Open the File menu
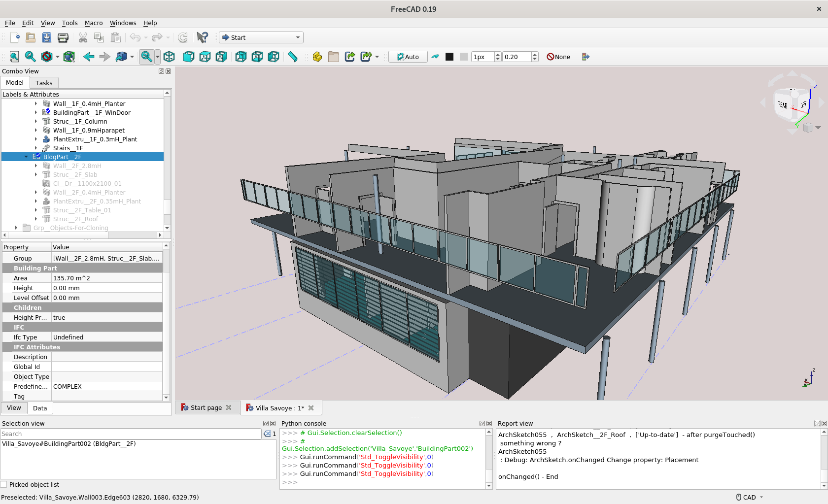The height and width of the screenshot is (504, 828). [x=10, y=23]
